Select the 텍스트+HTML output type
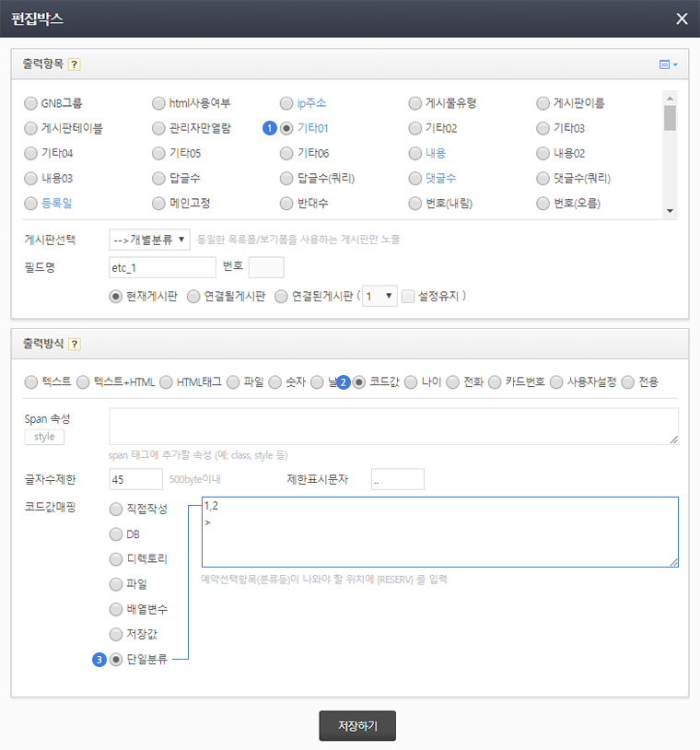The height and width of the screenshot is (750, 700). [84, 381]
